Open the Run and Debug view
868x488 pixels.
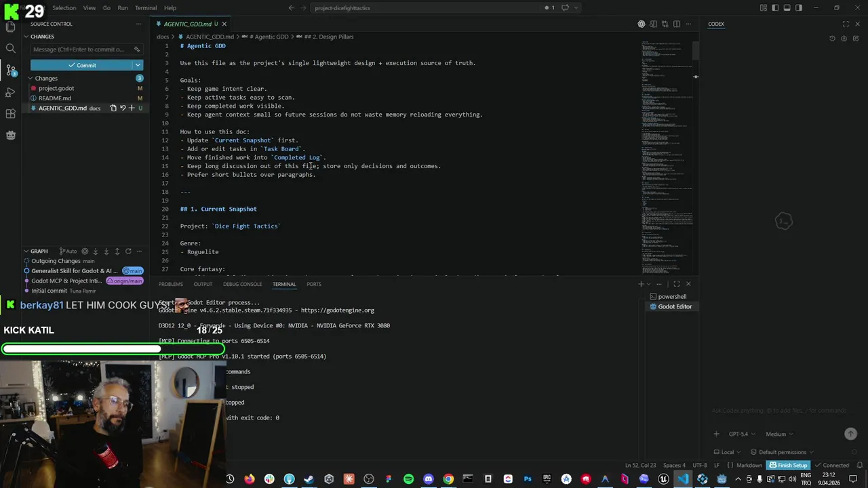click(x=10, y=92)
